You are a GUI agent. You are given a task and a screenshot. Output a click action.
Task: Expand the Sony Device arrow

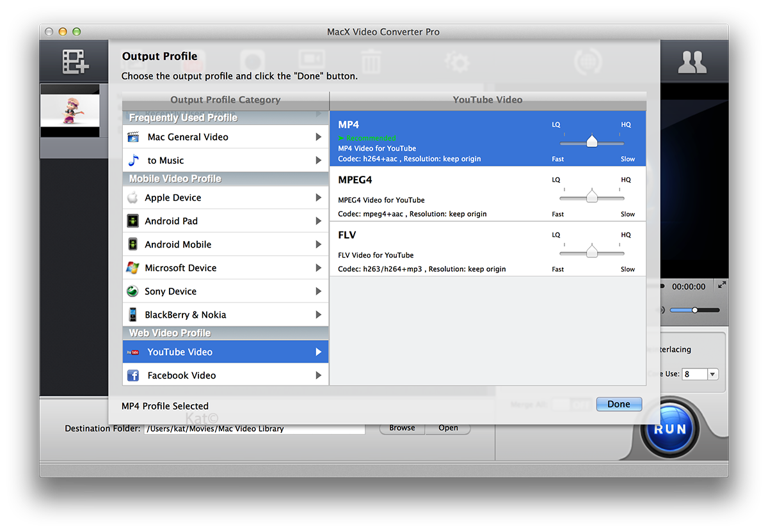(318, 292)
